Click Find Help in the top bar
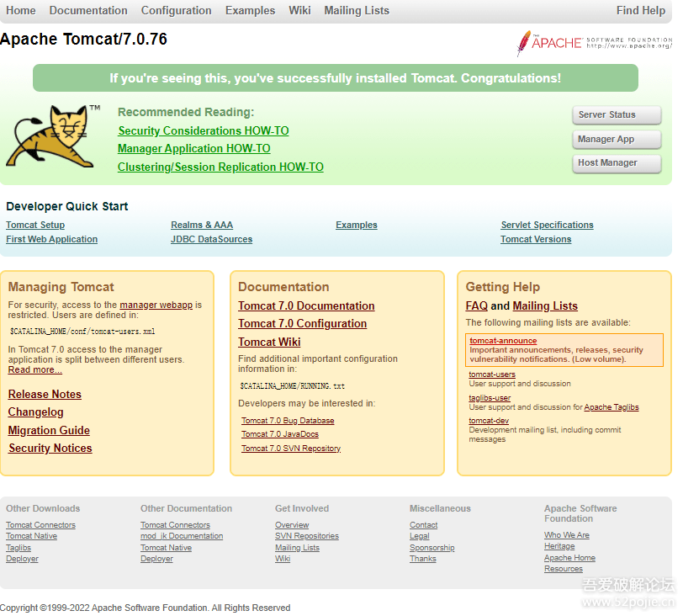The image size is (683, 616). tap(641, 10)
